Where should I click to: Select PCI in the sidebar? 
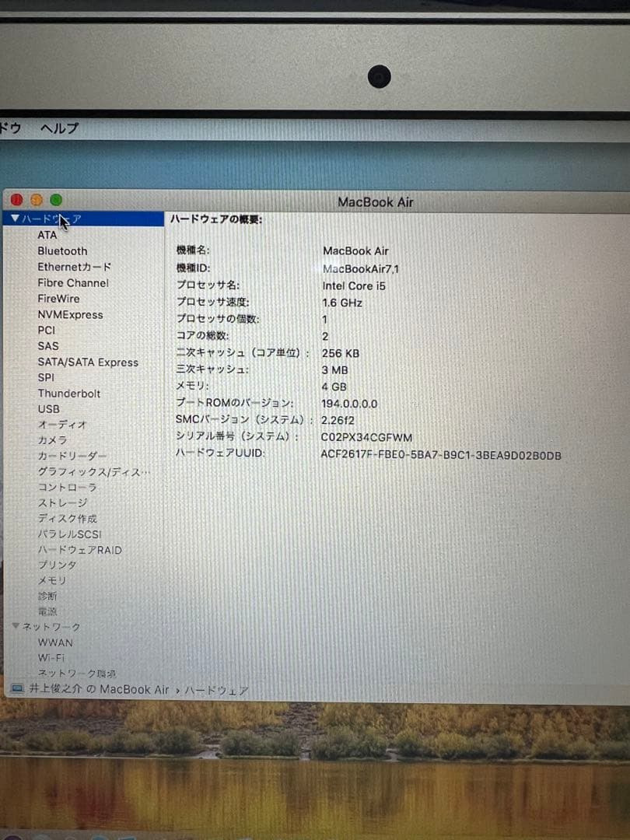(x=46, y=330)
